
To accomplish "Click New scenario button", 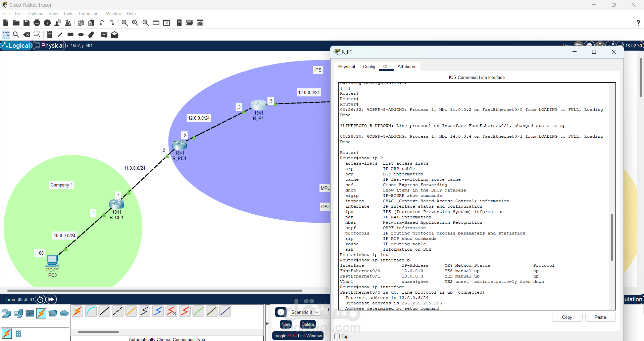I will pyautogui.click(x=286, y=324).
